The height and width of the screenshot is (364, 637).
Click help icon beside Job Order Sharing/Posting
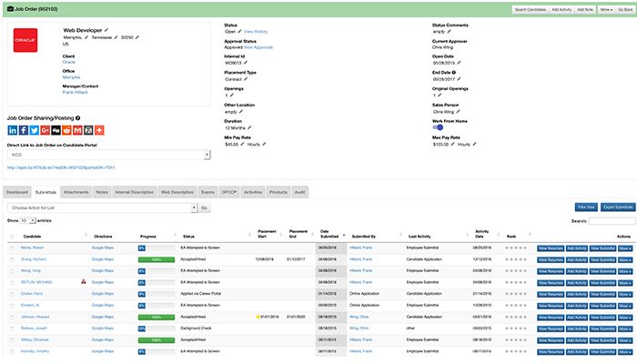click(78, 117)
